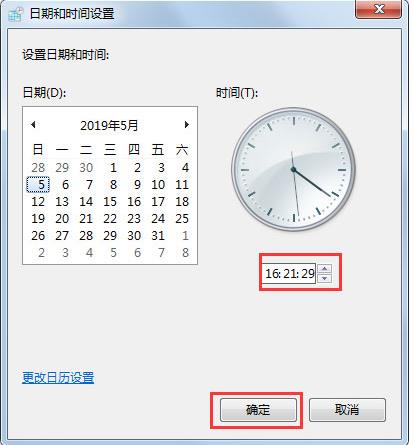The height and width of the screenshot is (445, 414).
Task: Click the time input field 16:21:29
Action: click(289, 273)
